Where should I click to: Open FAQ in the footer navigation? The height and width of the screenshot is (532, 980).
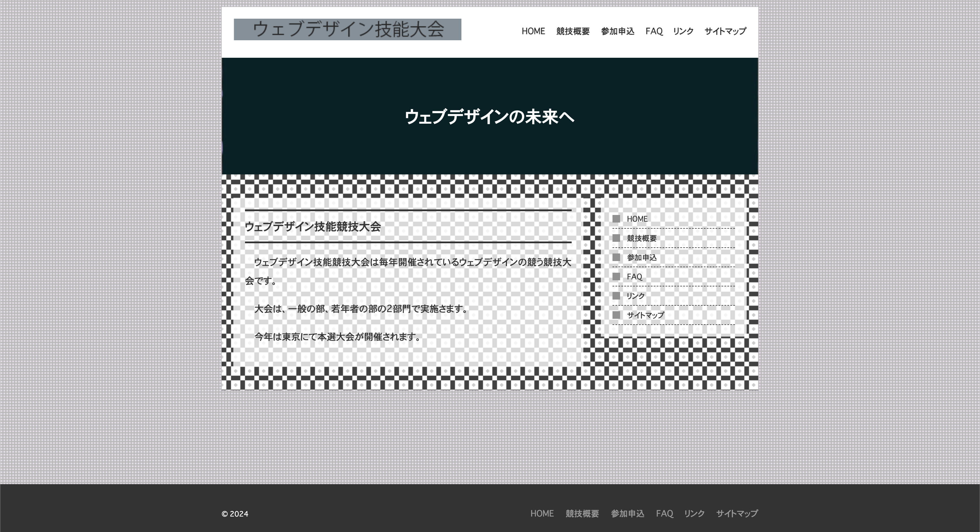click(665, 513)
